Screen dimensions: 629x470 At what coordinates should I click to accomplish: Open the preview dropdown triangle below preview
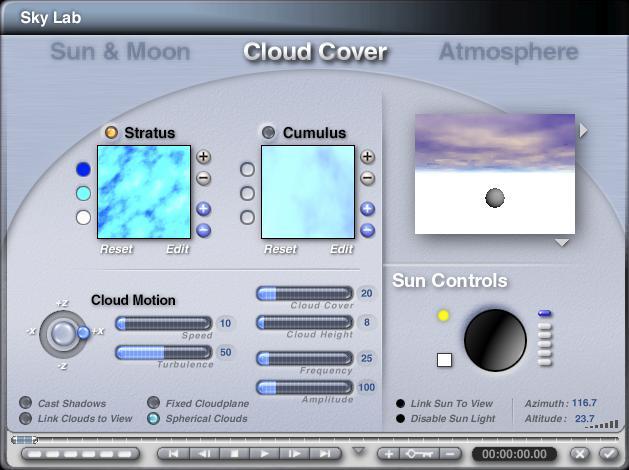click(x=562, y=243)
